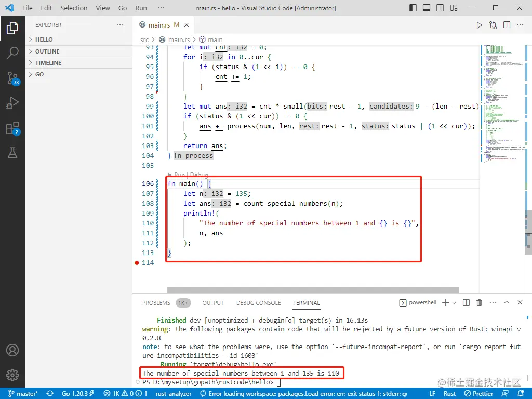Switch to the DEBUG CONSOLE tab
The width and height of the screenshot is (532, 399).
pyautogui.click(x=259, y=303)
